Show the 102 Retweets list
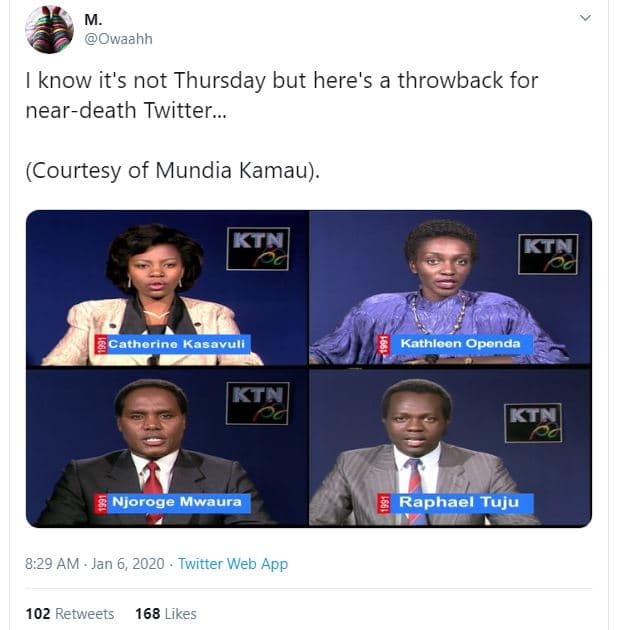Screen dimensions: 622x630 (x=70, y=613)
